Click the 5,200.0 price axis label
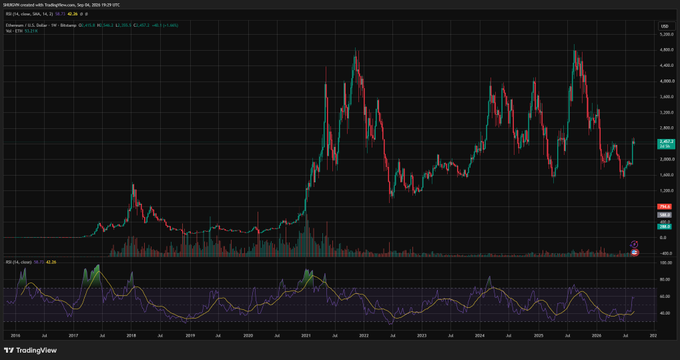This screenshot has height=360, width=680. point(667,34)
